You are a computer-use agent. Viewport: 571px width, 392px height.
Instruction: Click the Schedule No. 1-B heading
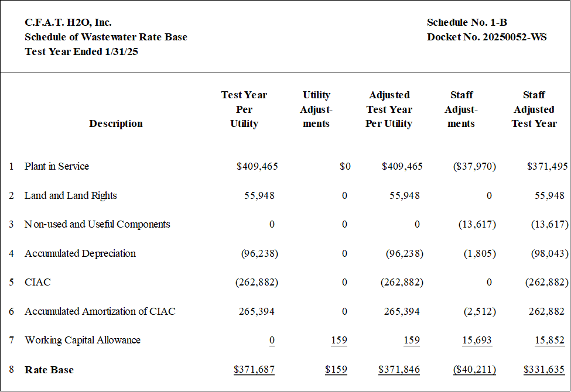coord(467,23)
